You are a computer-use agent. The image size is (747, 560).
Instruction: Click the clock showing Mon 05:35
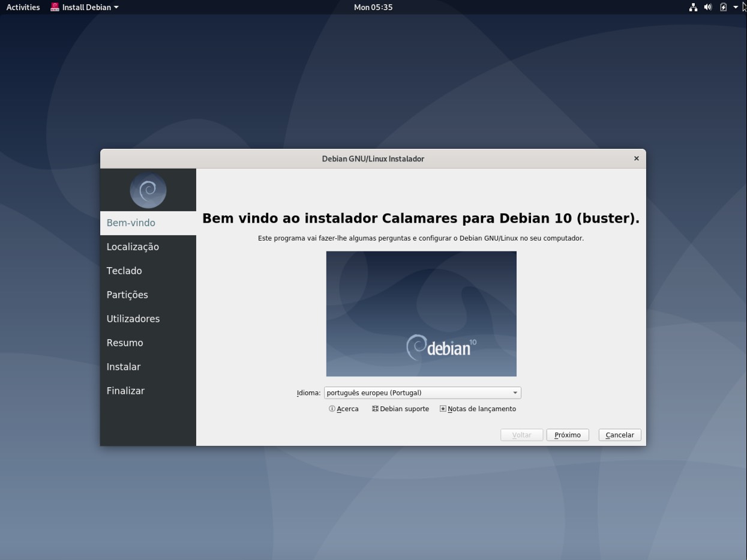[x=373, y=7]
